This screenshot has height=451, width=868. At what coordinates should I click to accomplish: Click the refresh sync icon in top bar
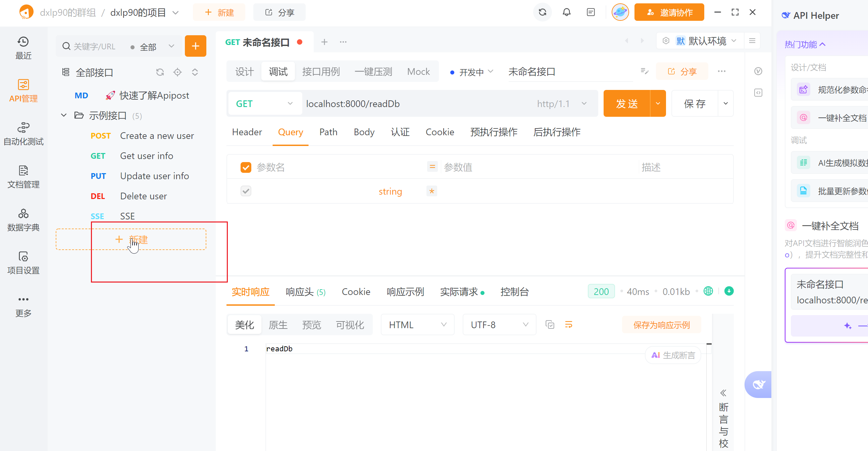pos(542,12)
